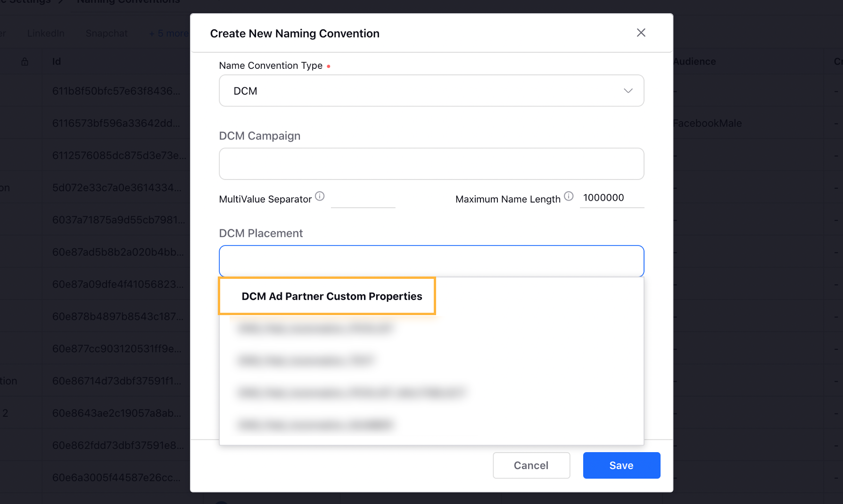
Task: Select row with Id 6116573bf596a33642dd...
Action: pos(116,123)
